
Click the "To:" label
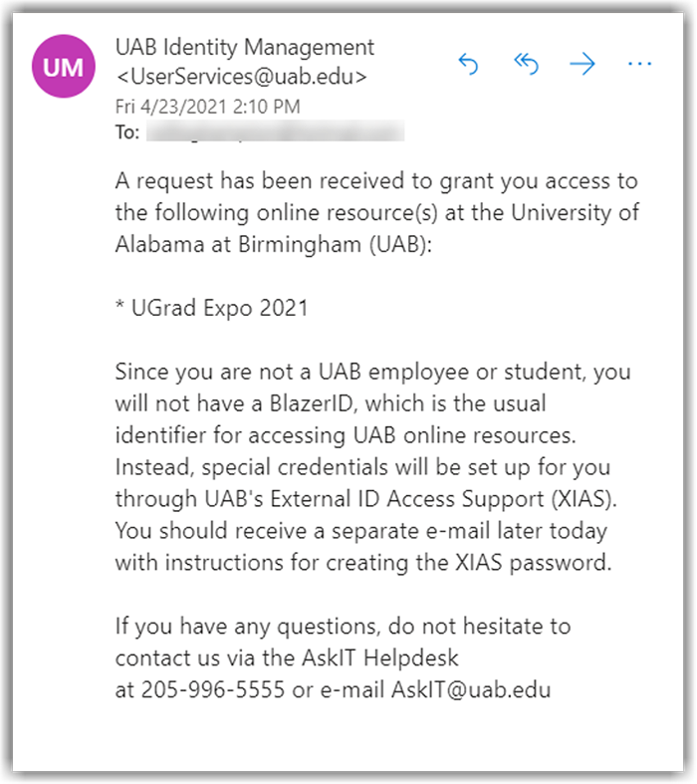(127, 131)
